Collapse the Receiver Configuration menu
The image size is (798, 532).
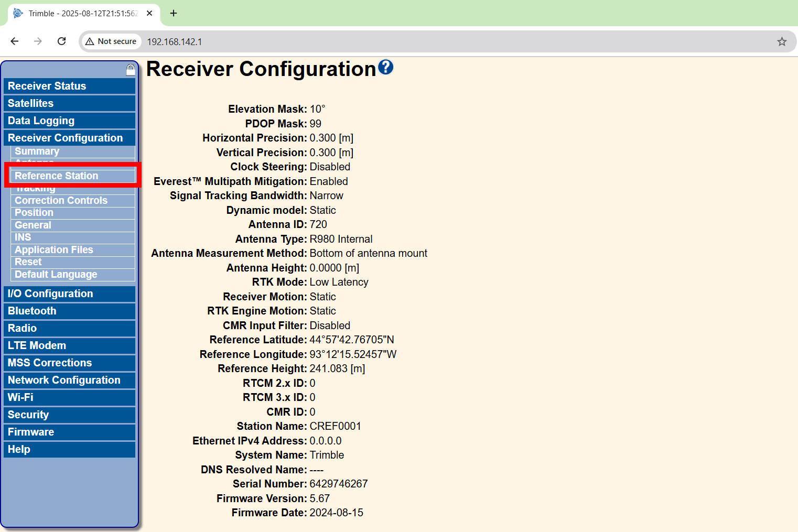pos(65,138)
